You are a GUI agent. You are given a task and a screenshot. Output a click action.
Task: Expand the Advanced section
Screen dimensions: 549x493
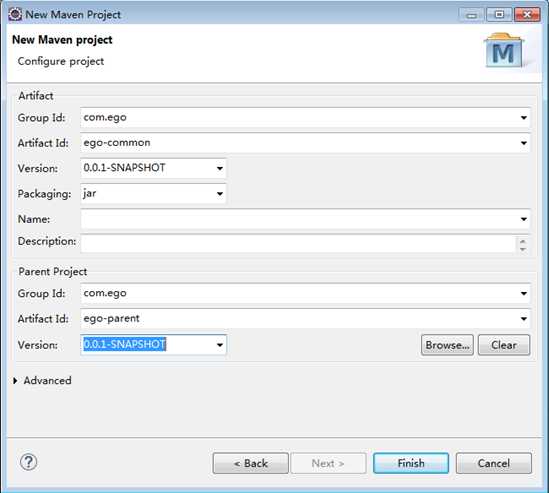click(x=15, y=381)
